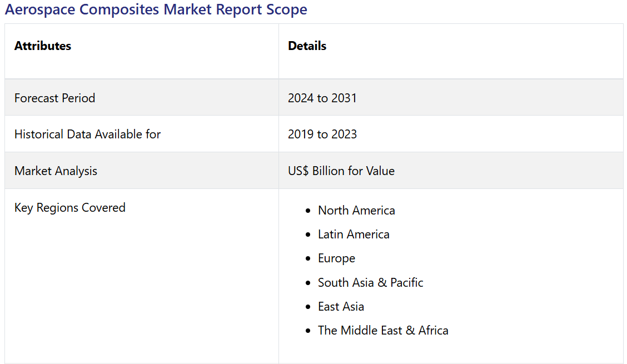Select the Historical Data Available for label
This screenshot has height=364, width=627.
point(87,134)
